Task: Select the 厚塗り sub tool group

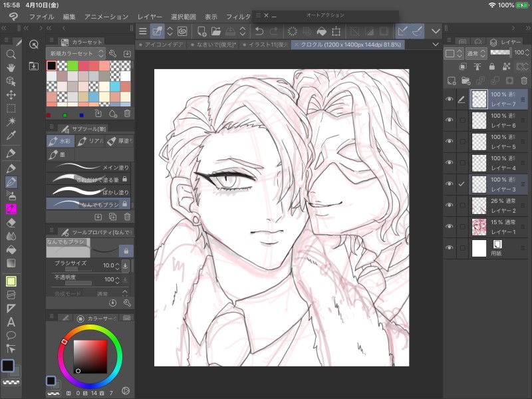Action: (x=120, y=141)
